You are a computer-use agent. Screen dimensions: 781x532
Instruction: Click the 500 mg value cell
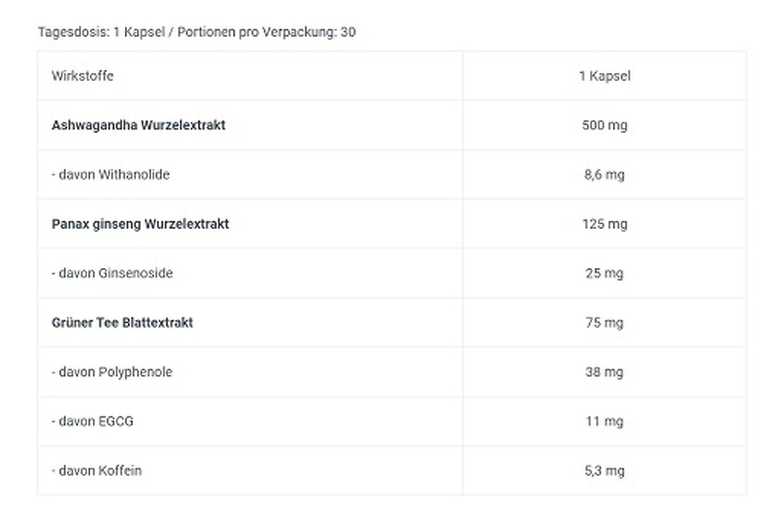[x=604, y=125]
